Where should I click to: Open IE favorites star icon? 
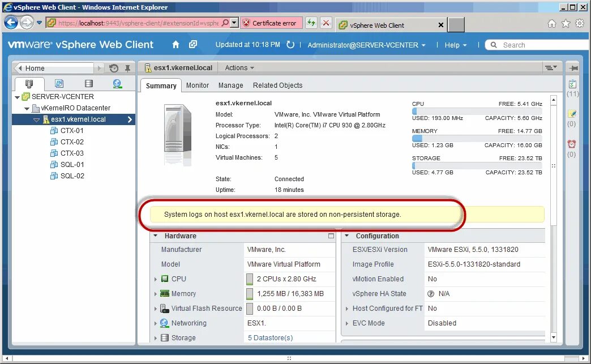566,24
